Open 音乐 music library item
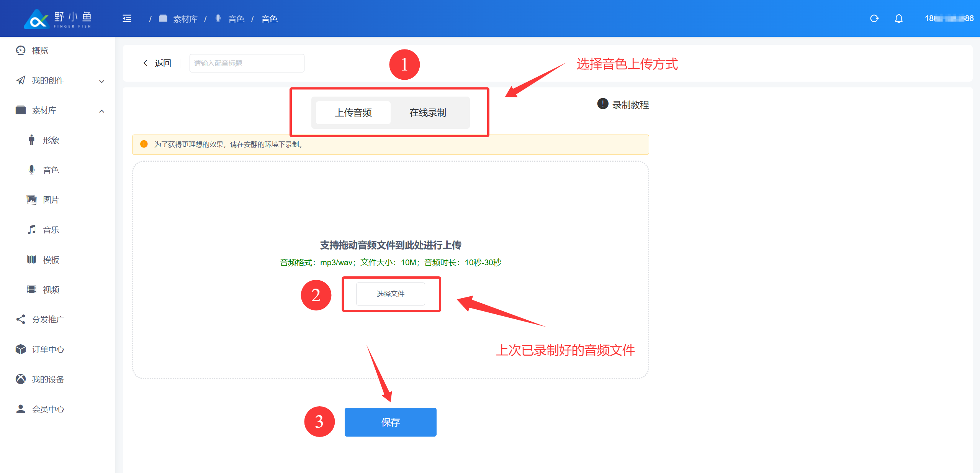This screenshot has height=473, width=980. pyautogui.click(x=51, y=230)
